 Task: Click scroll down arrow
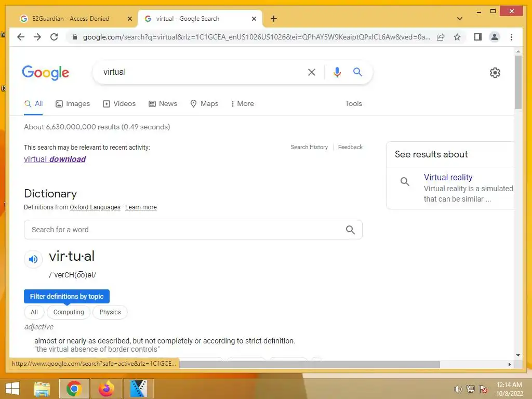[518, 355]
